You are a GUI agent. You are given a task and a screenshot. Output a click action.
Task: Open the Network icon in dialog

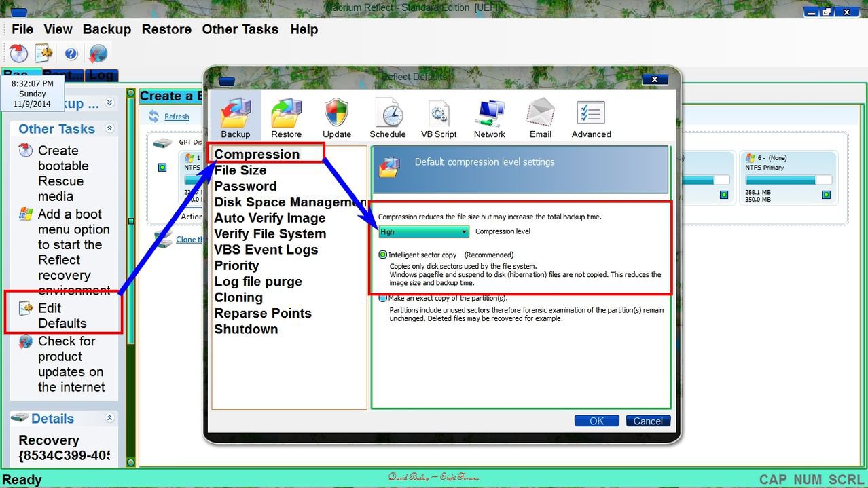(490, 113)
